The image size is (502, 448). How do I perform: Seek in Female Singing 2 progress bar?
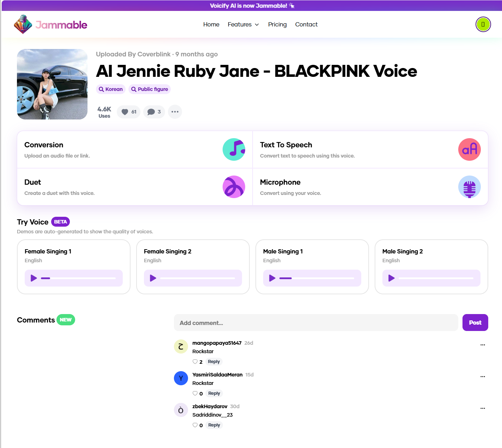(x=198, y=278)
